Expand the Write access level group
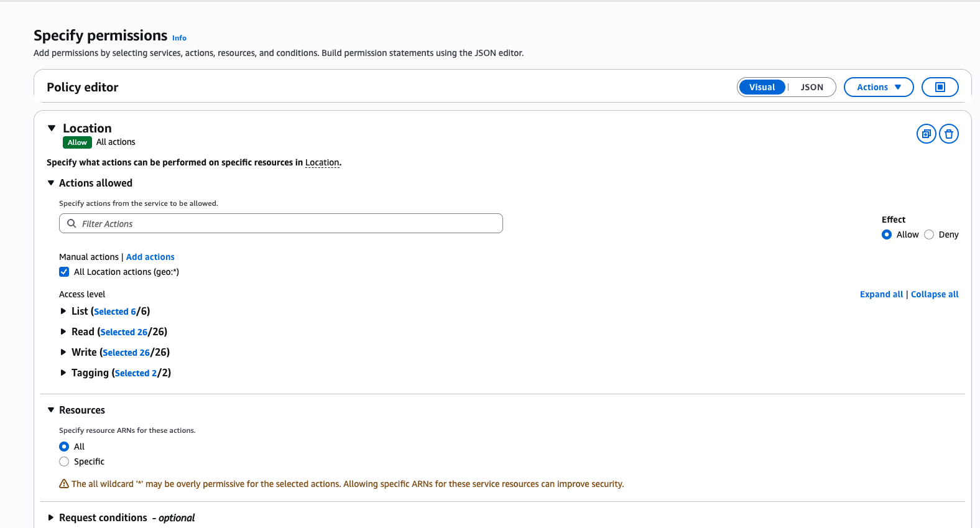This screenshot has height=528, width=980. click(63, 352)
